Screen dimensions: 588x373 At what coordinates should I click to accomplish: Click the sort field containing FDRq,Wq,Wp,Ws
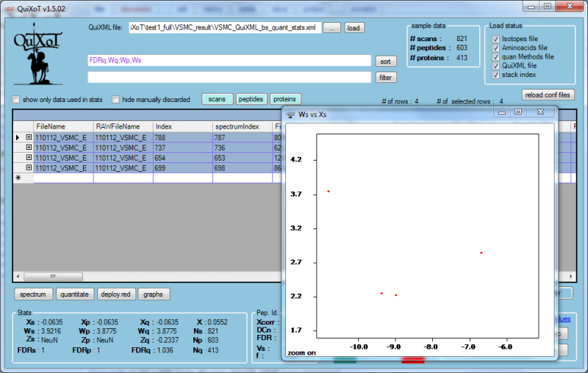coord(229,61)
